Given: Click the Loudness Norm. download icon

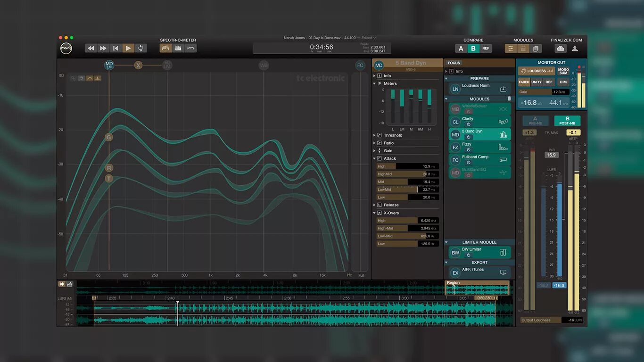Looking at the screenshot, I should pyautogui.click(x=503, y=89).
